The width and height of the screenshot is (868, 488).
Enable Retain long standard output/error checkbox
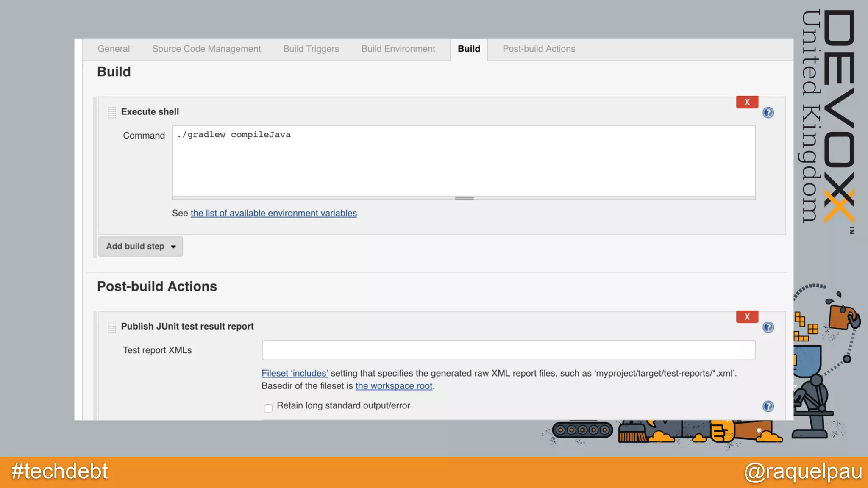click(x=268, y=408)
